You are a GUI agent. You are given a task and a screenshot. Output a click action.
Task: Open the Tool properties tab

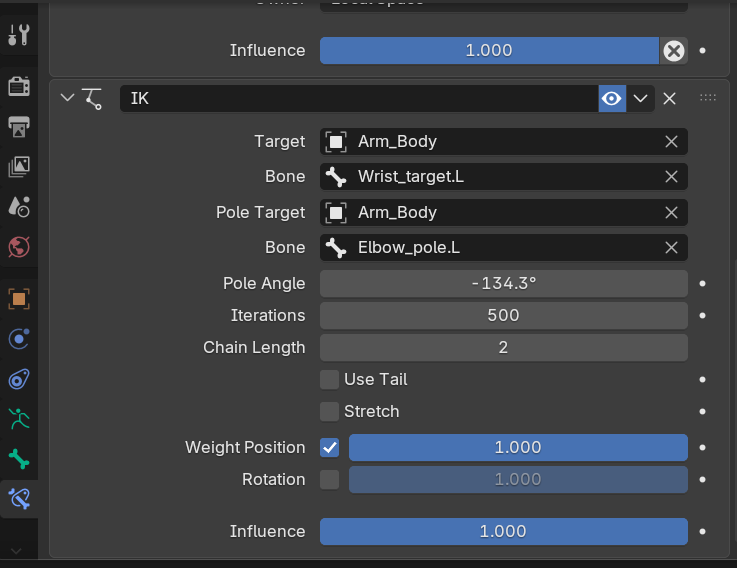pyautogui.click(x=18, y=36)
